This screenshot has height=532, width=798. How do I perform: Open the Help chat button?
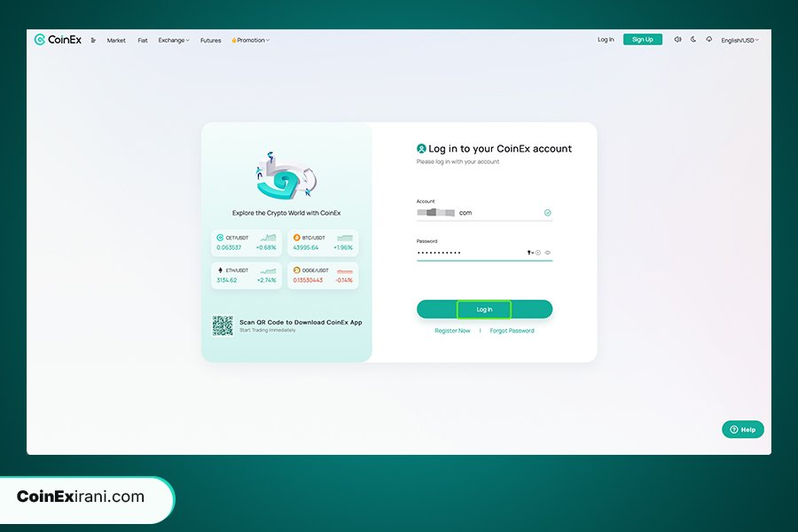[x=742, y=429]
